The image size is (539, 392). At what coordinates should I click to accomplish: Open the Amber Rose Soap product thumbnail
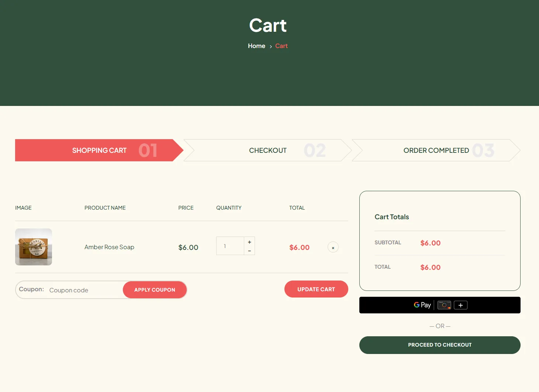coord(34,247)
